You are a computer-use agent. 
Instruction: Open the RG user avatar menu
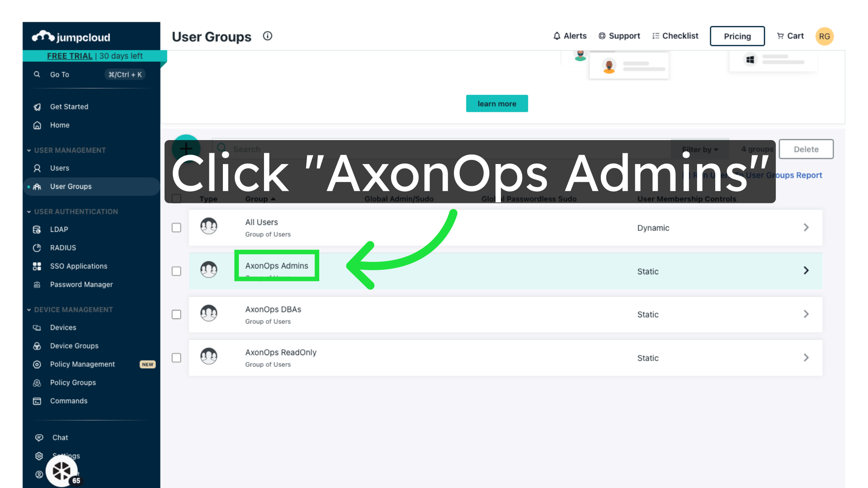click(824, 37)
